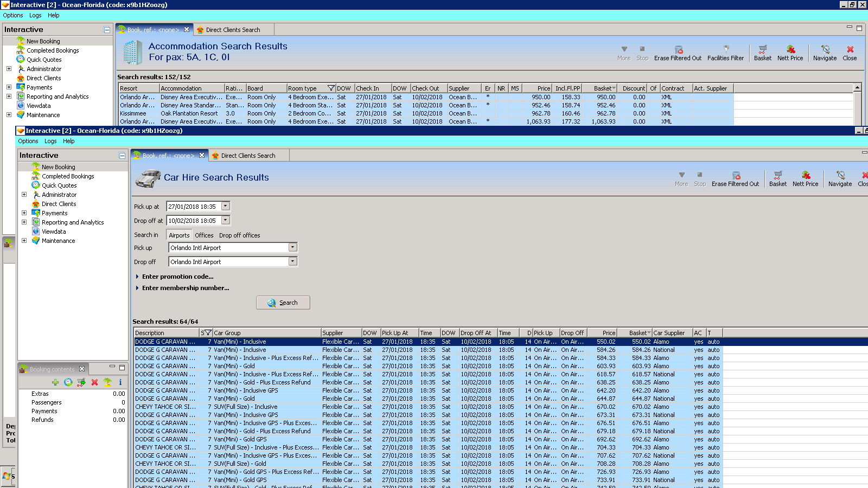Screen dimensions: 868x488
Task: Open the Drop off Orlando Intl Airport dropdown
Action: tap(292, 261)
